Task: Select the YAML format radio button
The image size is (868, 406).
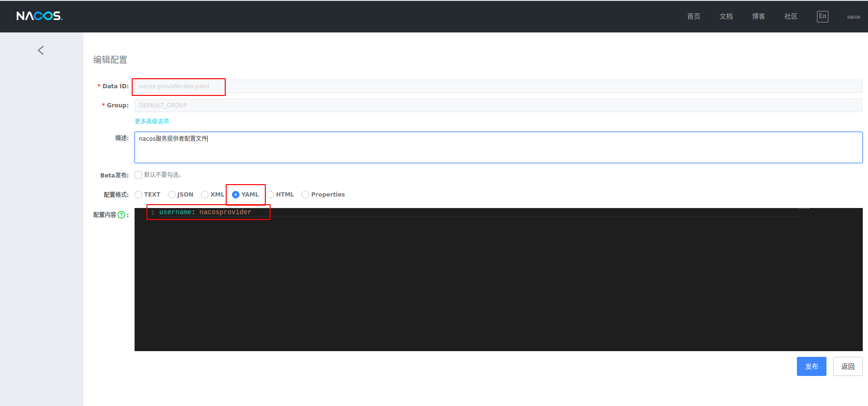Action: [x=236, y=195]
